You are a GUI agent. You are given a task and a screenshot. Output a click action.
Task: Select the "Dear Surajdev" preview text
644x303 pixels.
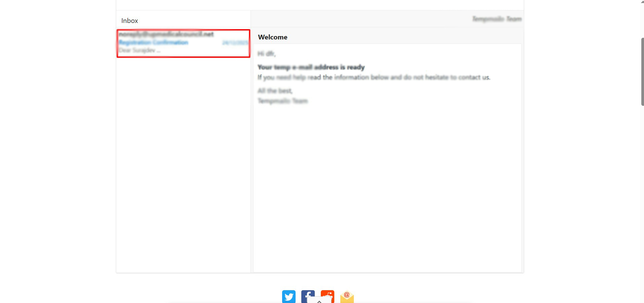pos(139,51)
